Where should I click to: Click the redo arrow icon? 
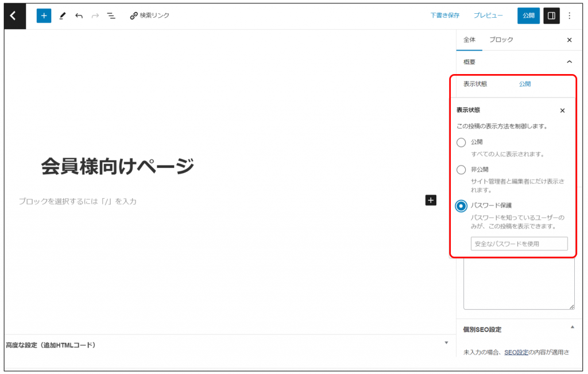click(x=95, y=16)
